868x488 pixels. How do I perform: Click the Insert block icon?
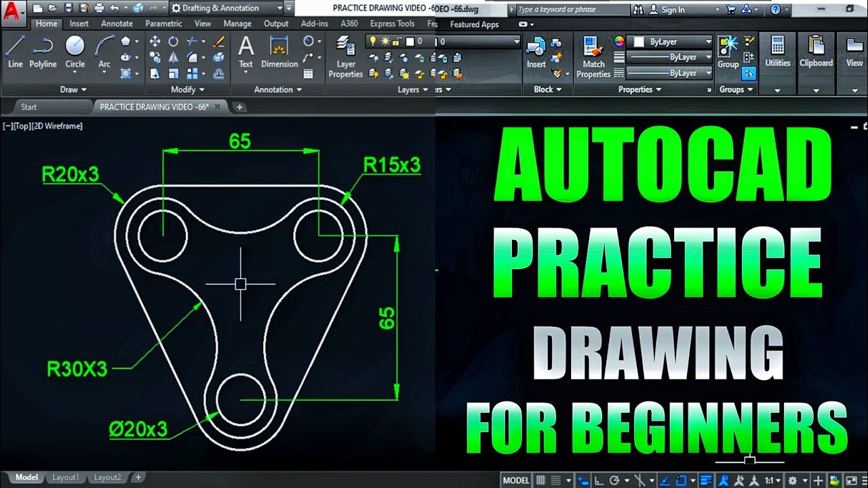[x=536, y=52]
